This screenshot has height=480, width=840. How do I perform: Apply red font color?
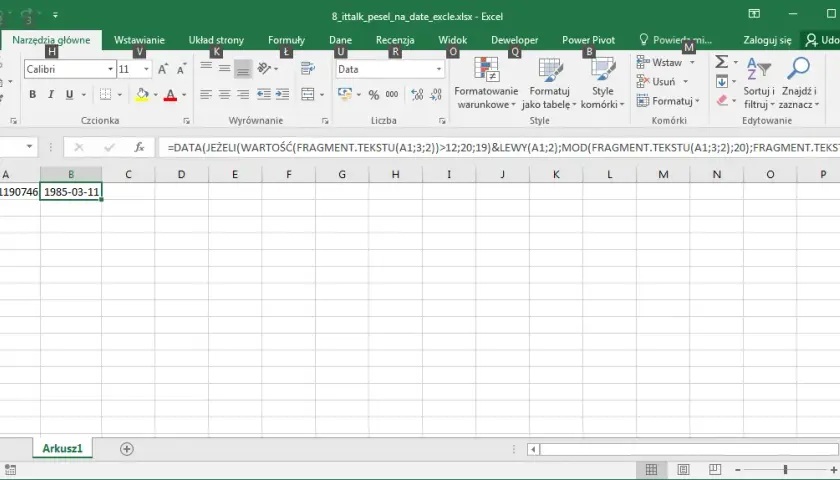point(170,95)
